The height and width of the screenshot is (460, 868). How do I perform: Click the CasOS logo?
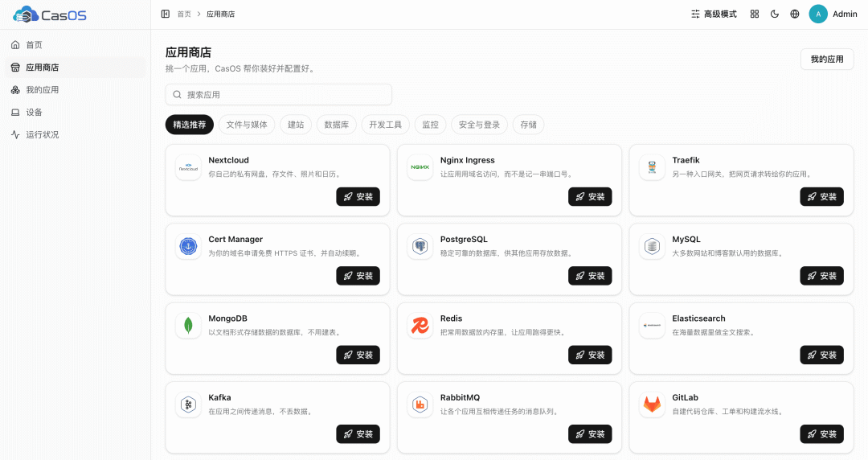point(50,14)
